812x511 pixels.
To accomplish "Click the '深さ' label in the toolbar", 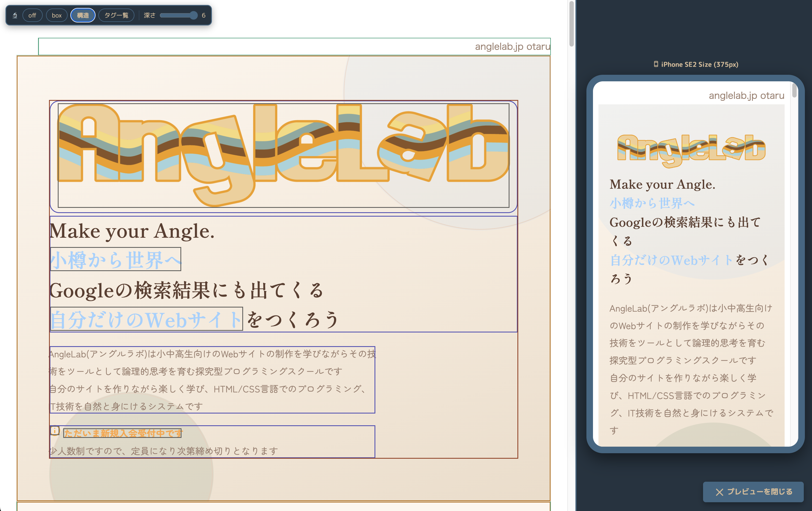I will pyautogui.click(x=149, y=16).
